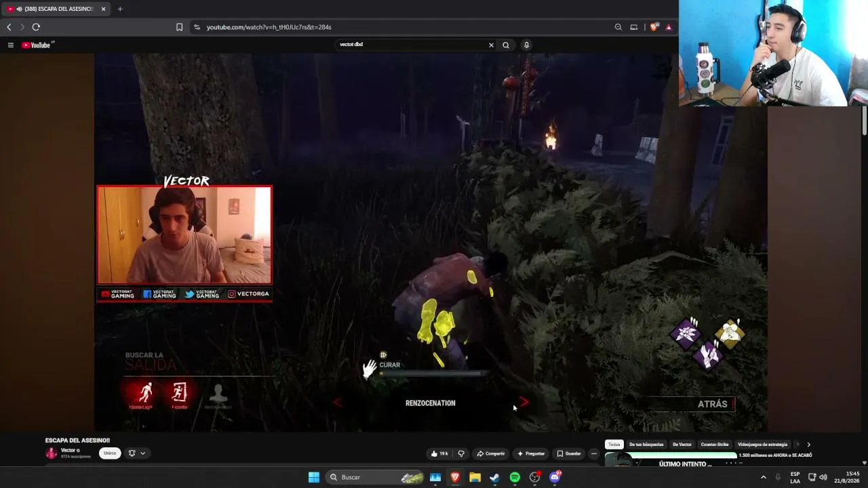Open the Windows Start menu

click(314, 477)
